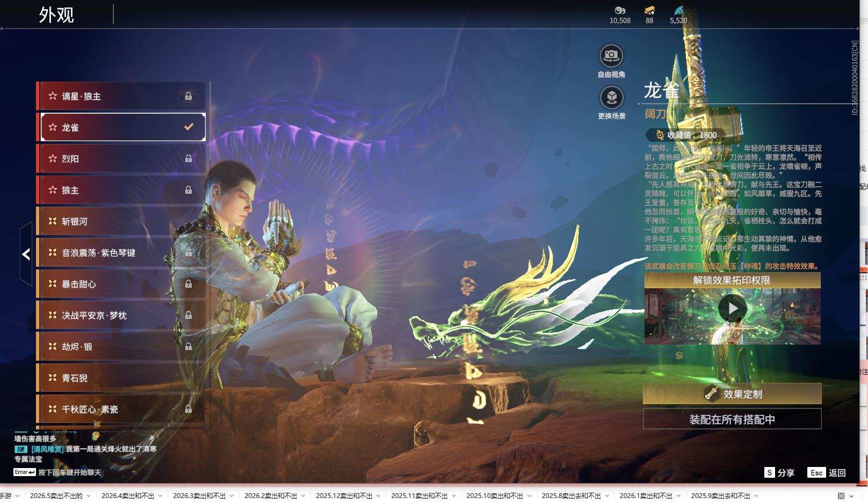Select the 决战平安京·梦枕 skin row

click(121, 315)
